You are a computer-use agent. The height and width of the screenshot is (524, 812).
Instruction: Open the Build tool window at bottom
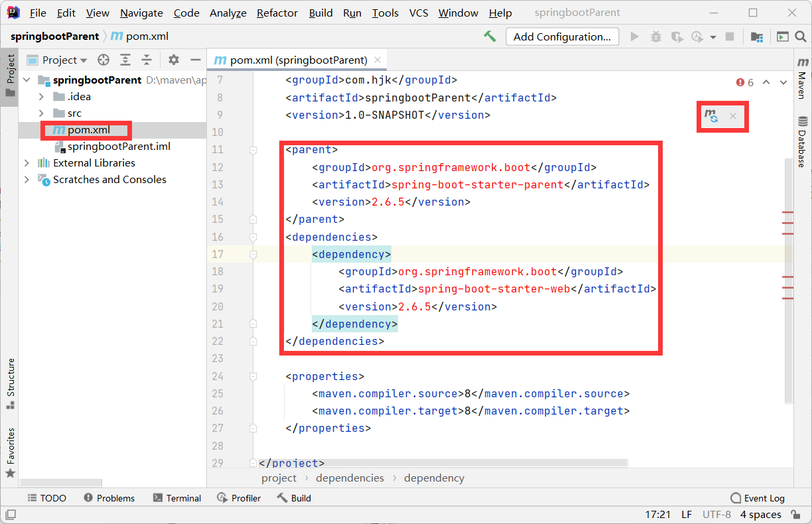[x=294, y=498]
